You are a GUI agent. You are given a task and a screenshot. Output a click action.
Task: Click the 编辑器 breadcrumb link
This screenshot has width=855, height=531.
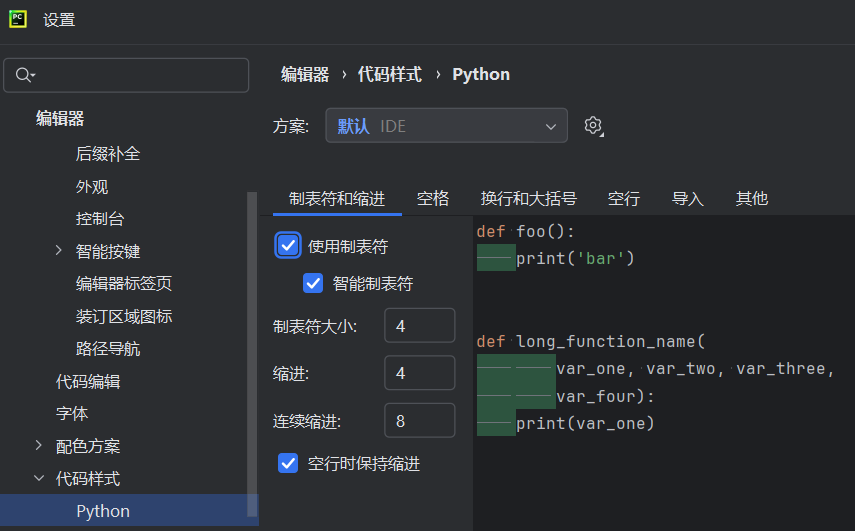(305, 74)
